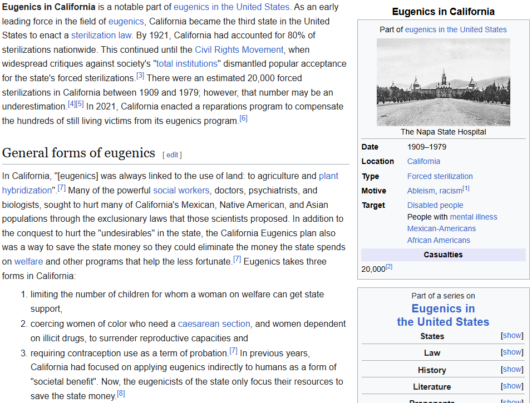Show the Law section in the series box
Viewport: 532px width, 403px height.
click(512, 352)
